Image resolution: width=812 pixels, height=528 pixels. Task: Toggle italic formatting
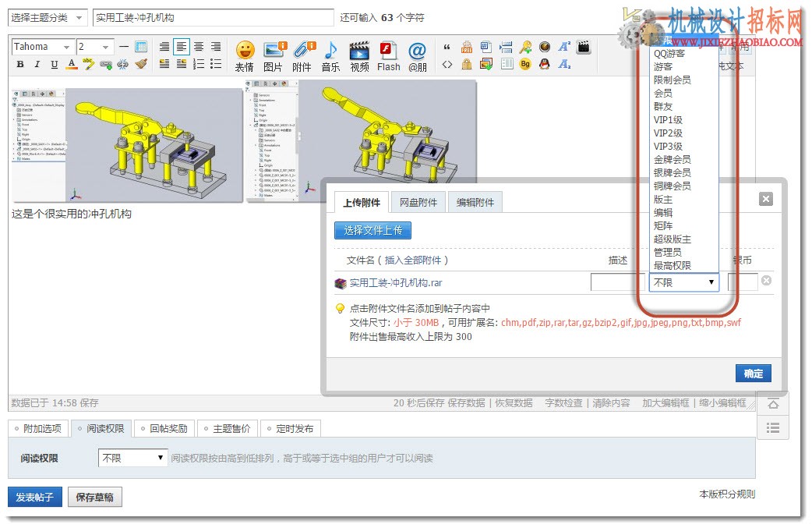[x=37, y=64]
